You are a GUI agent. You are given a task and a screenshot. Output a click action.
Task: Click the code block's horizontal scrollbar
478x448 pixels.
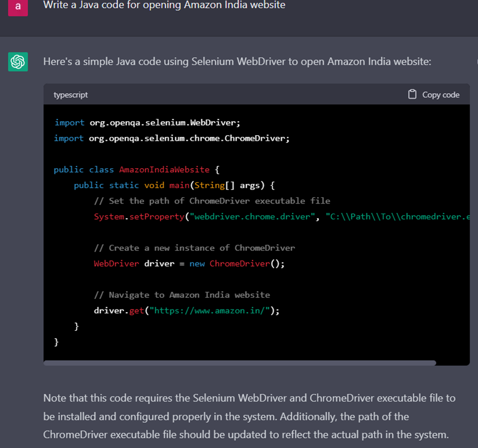pos(240,363)
